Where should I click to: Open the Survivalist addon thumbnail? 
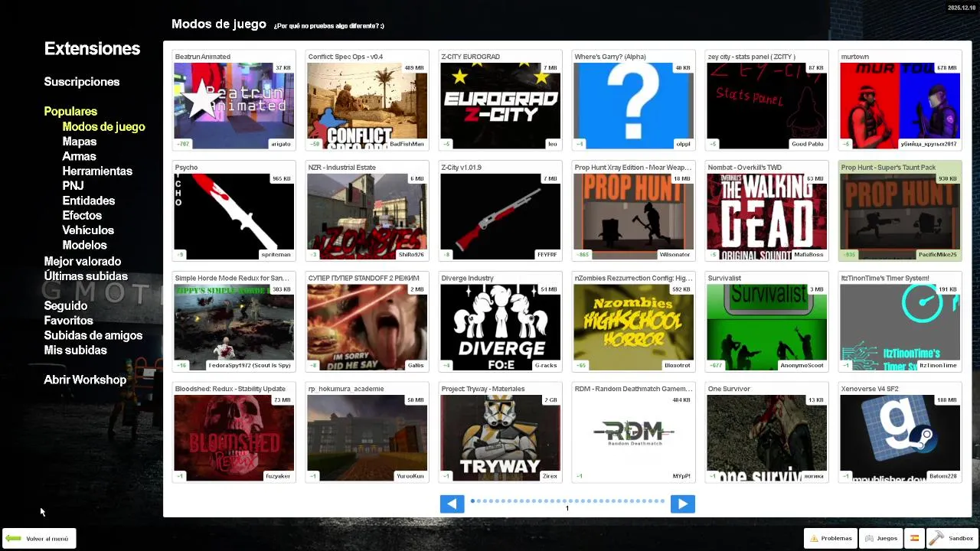pyautogui.click(x=766, y=328)
